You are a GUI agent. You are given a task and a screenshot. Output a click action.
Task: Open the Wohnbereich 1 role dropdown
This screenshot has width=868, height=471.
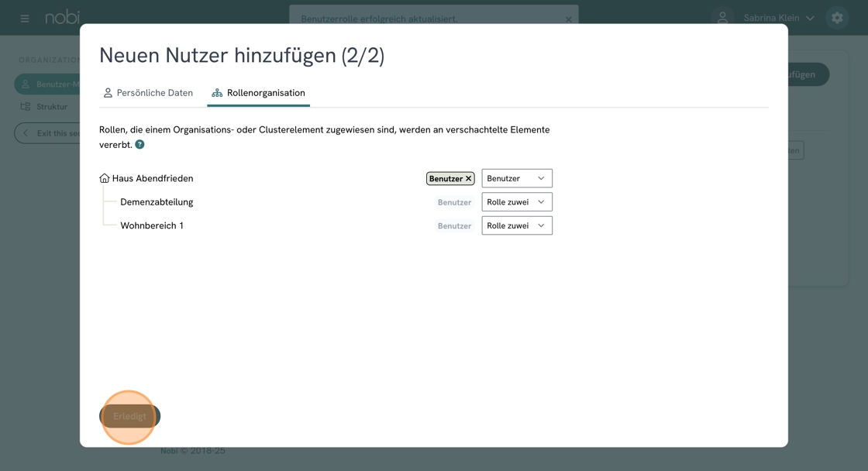click(516, 225)
